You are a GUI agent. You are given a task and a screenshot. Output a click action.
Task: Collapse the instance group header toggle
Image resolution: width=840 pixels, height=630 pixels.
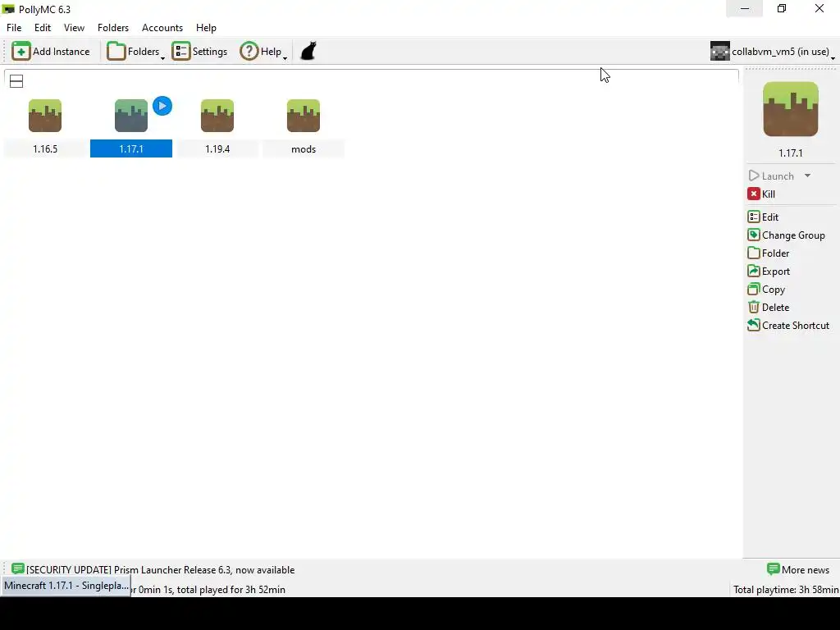[16, 81]
